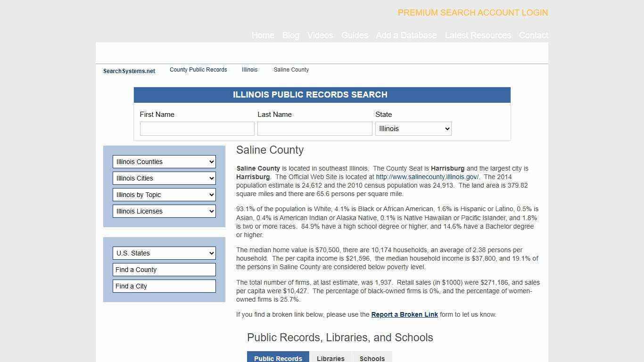The image size is (644, 362).
Task: Open the Guides navigation item
Action: (355, 35)
